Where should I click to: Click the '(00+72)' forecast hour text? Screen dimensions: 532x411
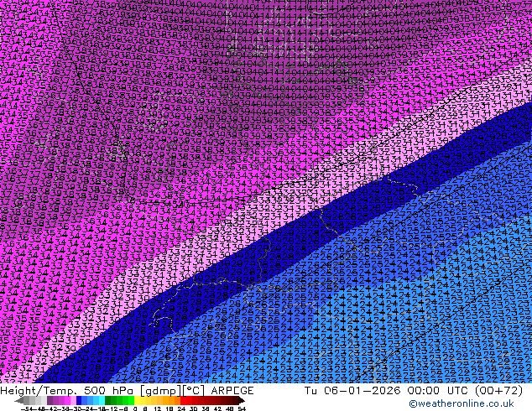coord(498,391)
